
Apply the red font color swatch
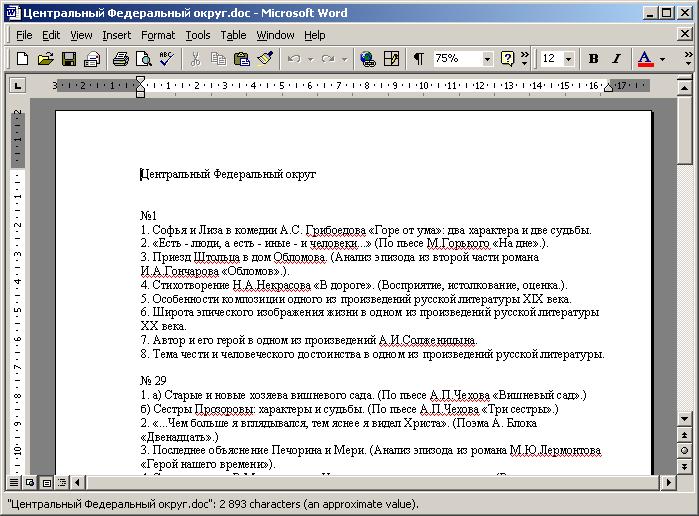(x=645, y=59)
